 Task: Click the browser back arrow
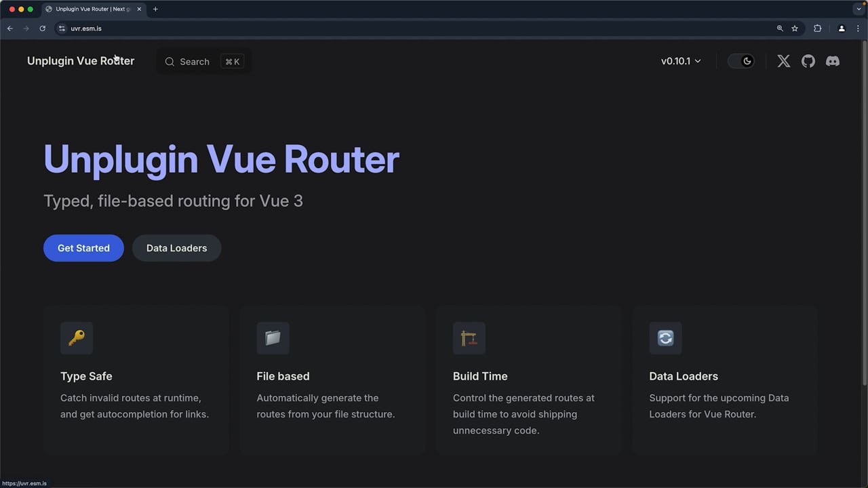(9, 28)
